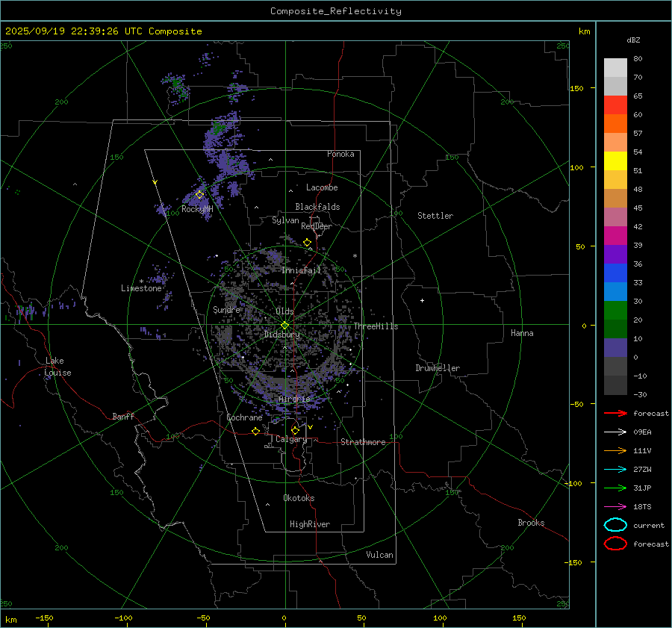This screenshot has height=628, width=672.
Task: Select the white 09EA arrow in legend
Action: (x=615, y=432)
